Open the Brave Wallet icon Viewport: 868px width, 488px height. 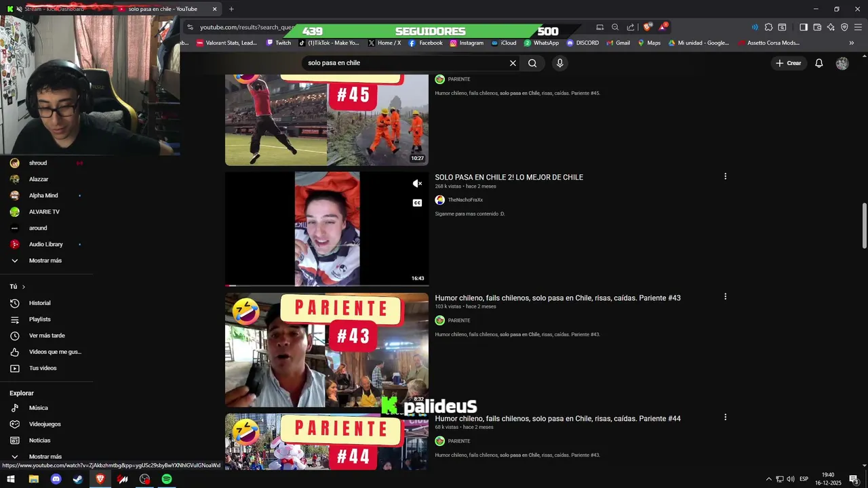point(817,27)
